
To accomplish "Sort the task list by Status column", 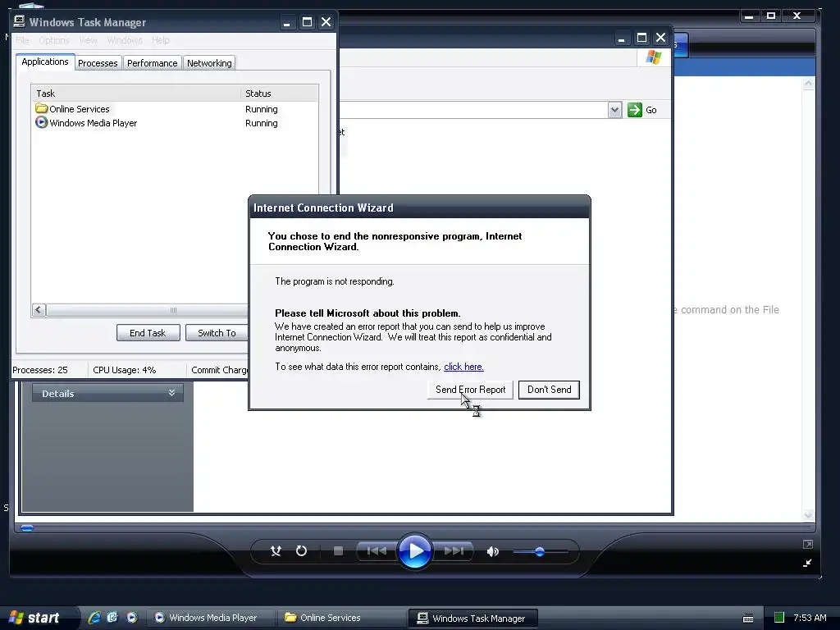I will point(279,94).
